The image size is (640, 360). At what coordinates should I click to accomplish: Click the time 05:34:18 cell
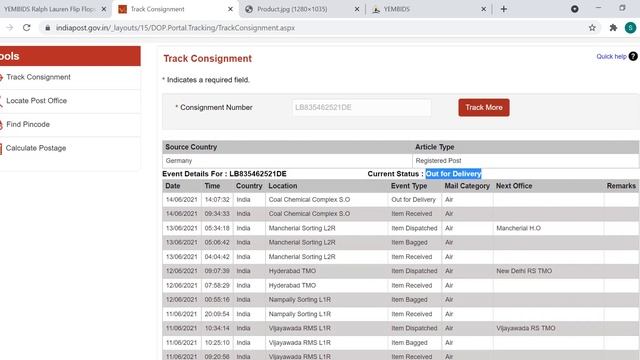point(217,228)
